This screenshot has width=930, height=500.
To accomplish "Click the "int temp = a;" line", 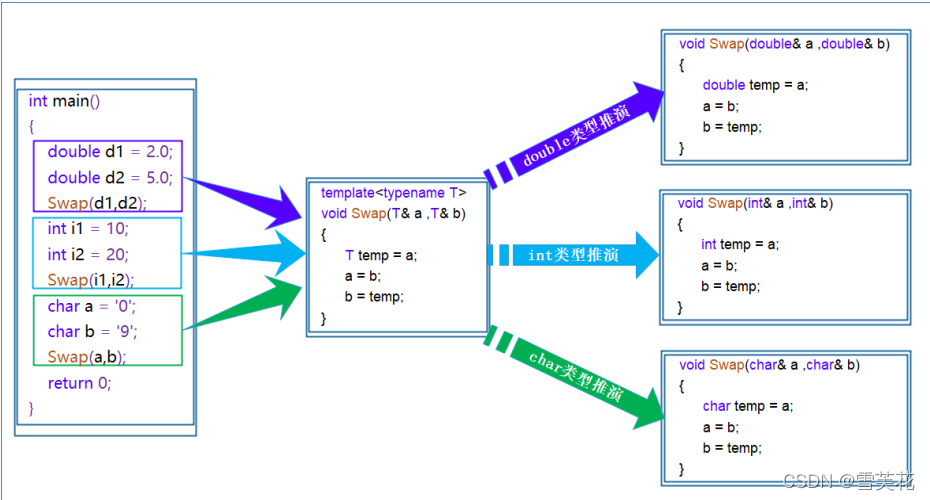I will click(740, 244).
